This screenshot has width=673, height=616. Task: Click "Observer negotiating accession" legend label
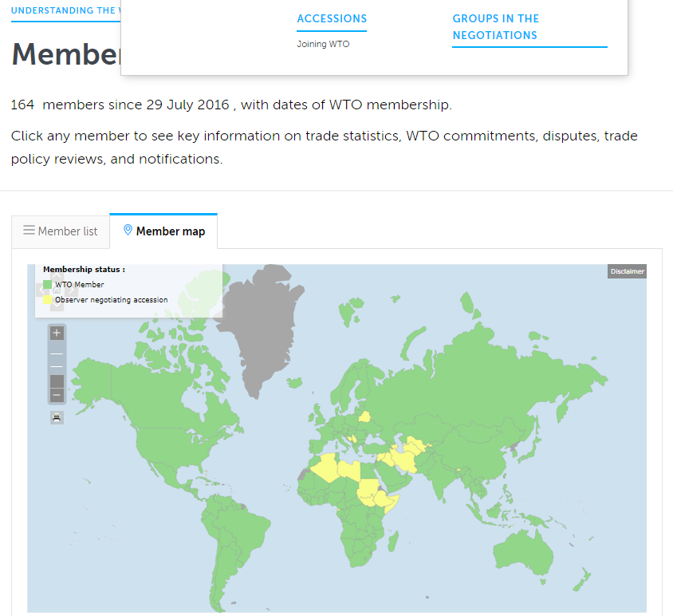click(111, 300)
